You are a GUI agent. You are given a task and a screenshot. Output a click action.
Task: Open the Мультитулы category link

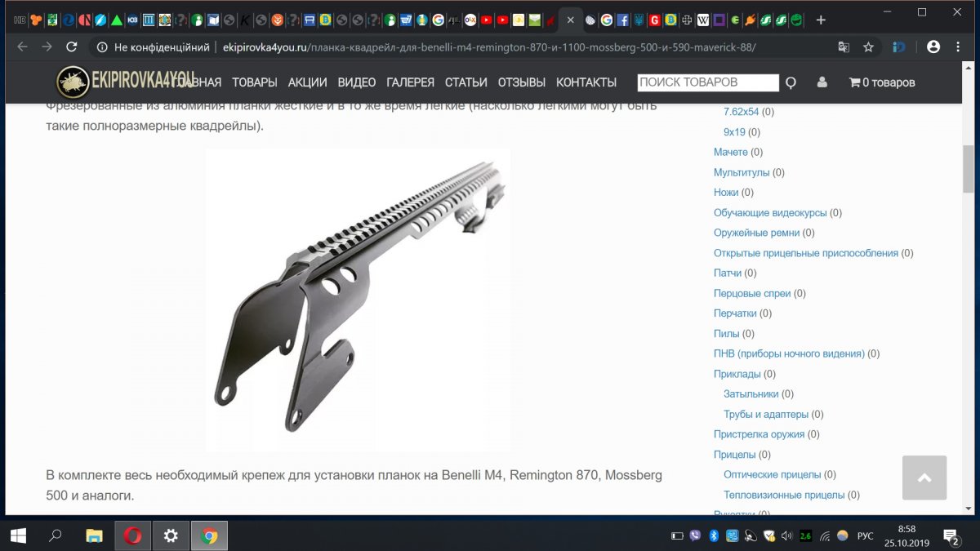742,173
